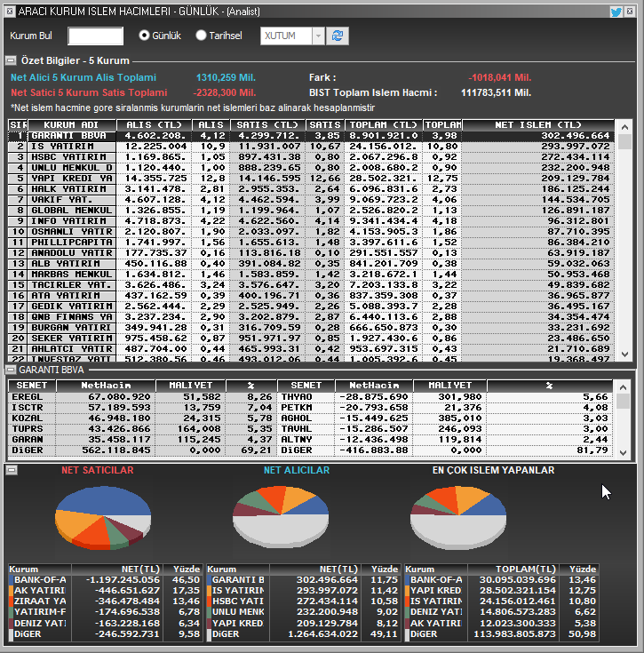The width and height of the screenshot is (644, 653).
Task: Select the ANADOLU YATIR row
Action: point(311,253)
